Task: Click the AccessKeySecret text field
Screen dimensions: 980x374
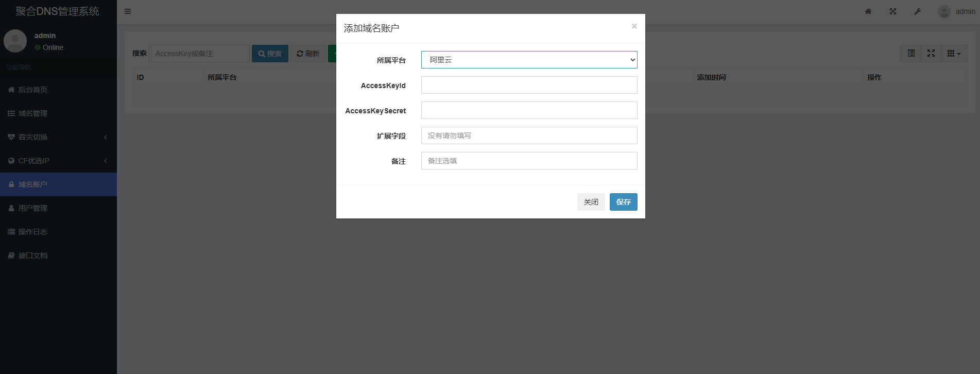Action: [x=529, y=110]
